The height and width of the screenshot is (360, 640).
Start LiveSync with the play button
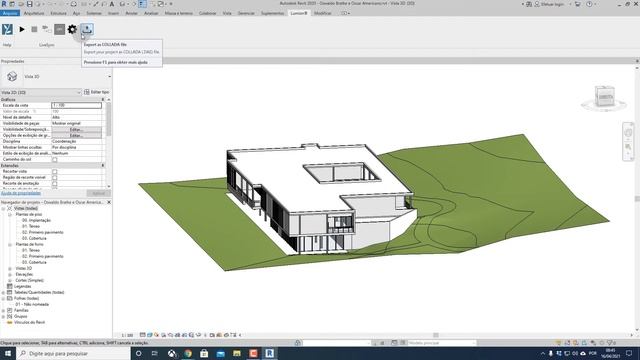point(22,29)
